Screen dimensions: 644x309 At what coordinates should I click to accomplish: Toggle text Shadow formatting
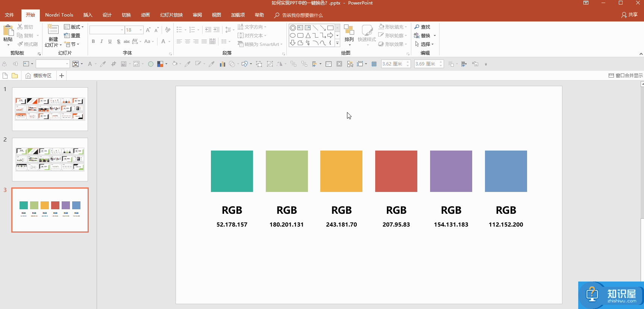(118, 41)
